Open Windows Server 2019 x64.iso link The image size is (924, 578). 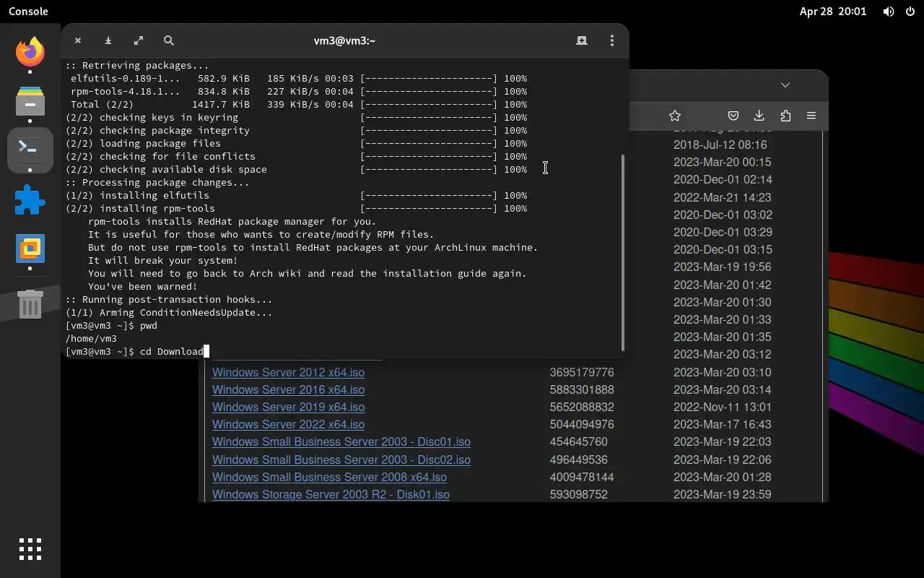coord(288,407)
